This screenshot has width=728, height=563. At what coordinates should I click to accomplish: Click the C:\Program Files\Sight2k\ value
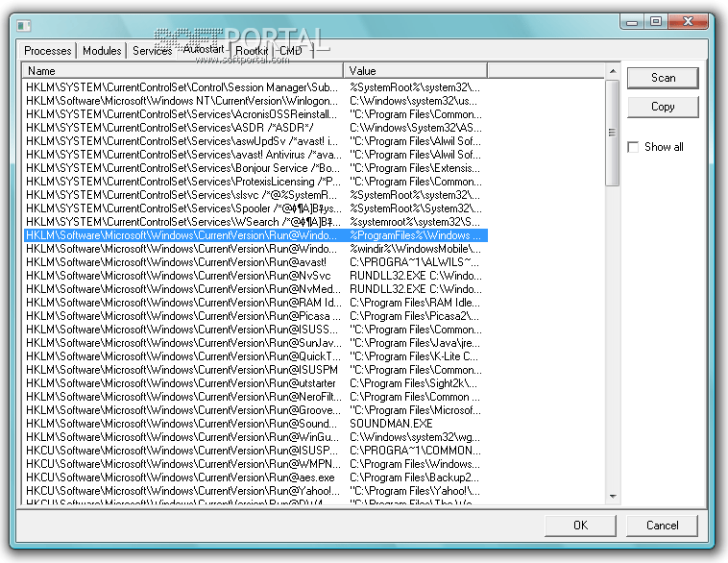point(413,383)
